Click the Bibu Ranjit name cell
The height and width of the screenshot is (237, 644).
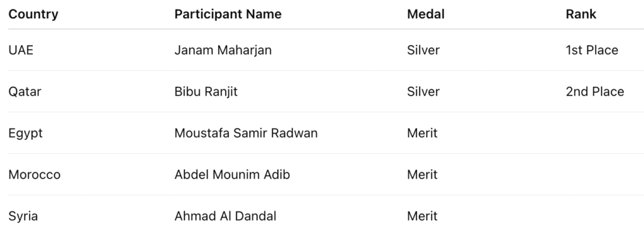206,92
